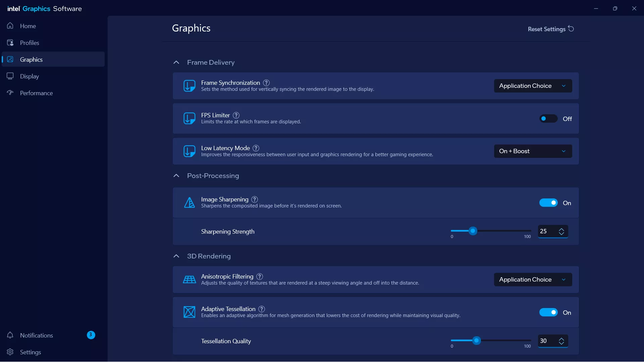Open Profiles in the sidebar

coord(29,43)
